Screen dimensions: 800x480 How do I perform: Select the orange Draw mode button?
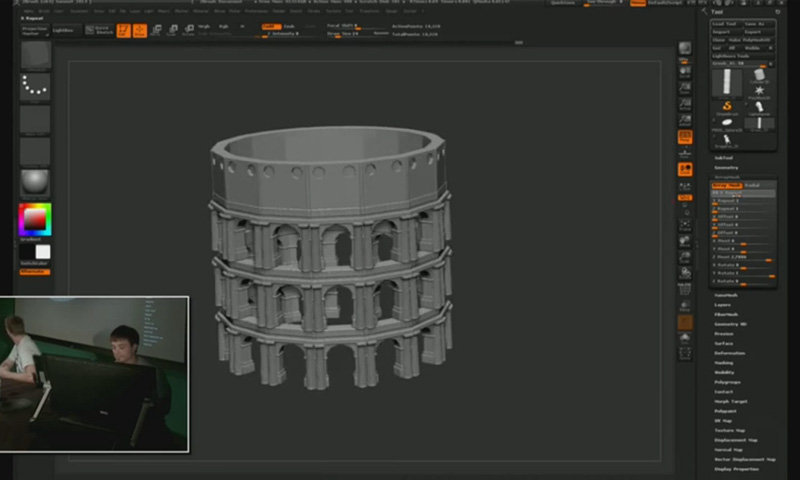(139, 31)
